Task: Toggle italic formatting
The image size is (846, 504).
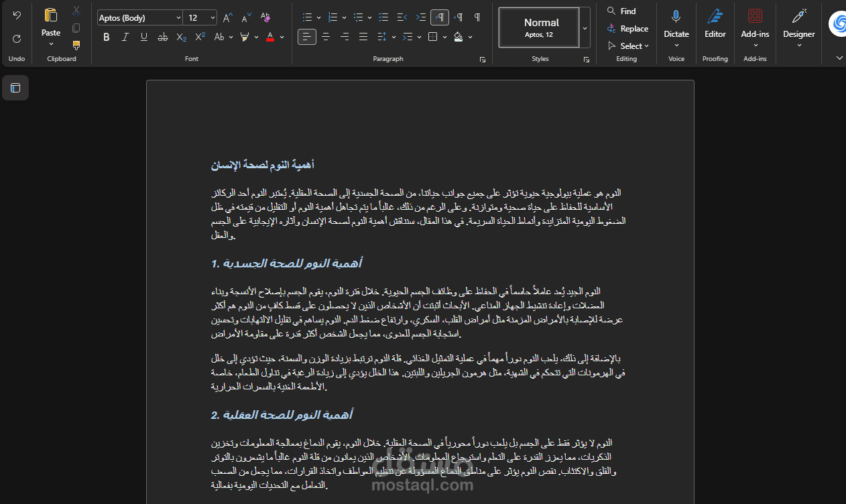Action: click(125, 37)
